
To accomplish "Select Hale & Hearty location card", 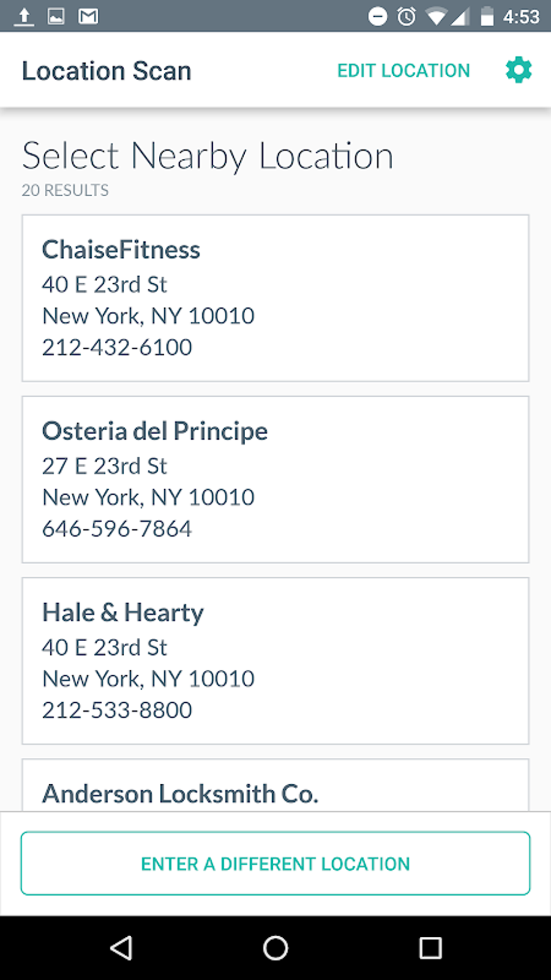I will tap(275, 661).
